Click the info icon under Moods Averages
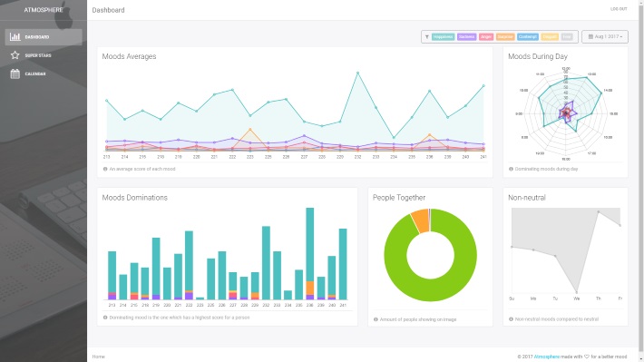644x362 pixels. [105, 169]
